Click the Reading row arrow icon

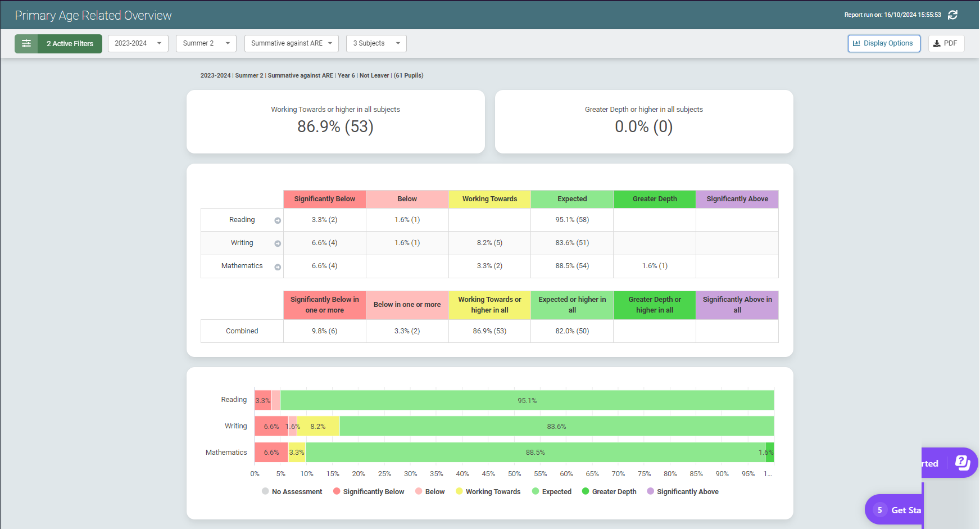coord(278,220)
